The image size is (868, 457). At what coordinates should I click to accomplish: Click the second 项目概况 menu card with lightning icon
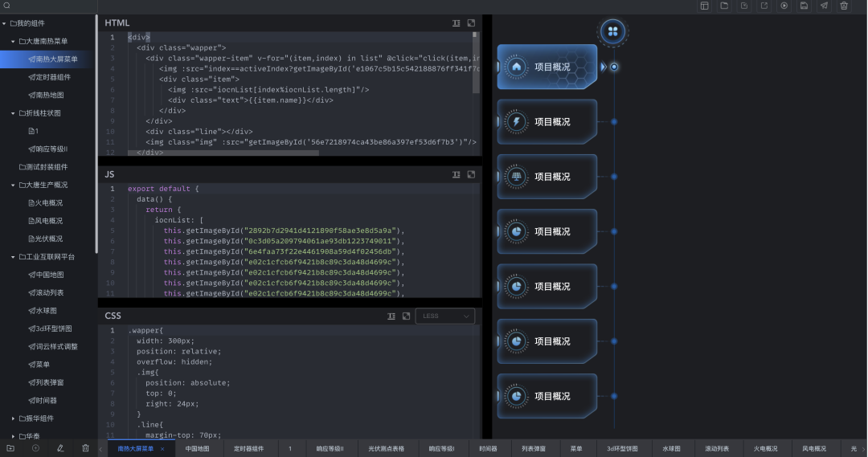click(547, 122)
